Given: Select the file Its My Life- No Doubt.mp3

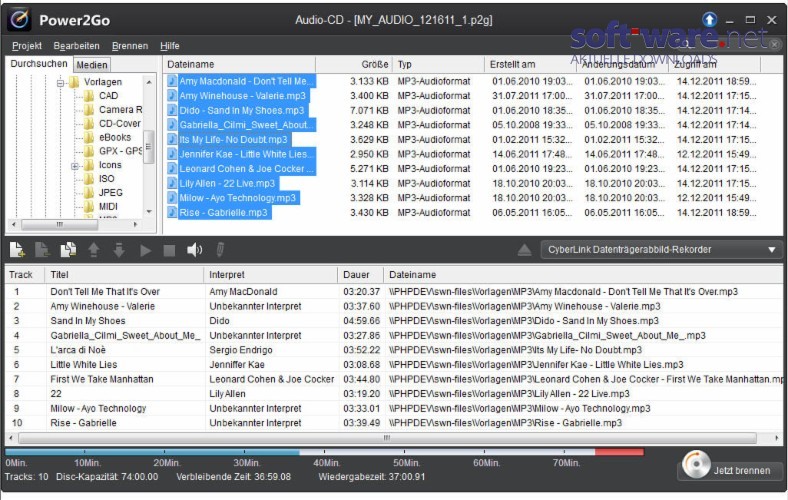Looking at the screenshot, I should [234, 140].
